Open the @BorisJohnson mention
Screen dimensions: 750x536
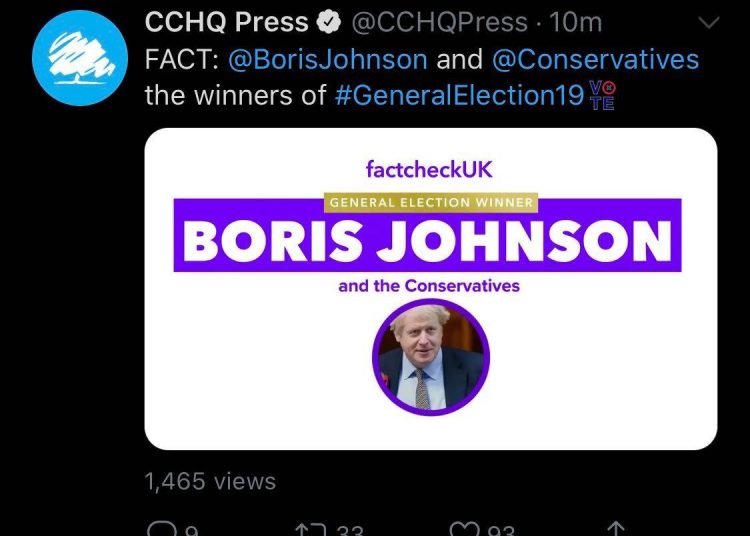click(x=328, y=59)
